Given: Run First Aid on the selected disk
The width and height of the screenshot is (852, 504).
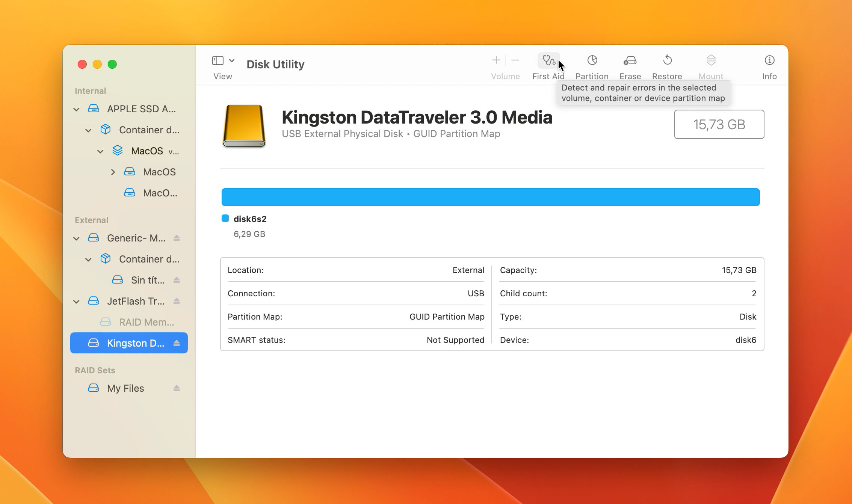Looking at the screenshot, I should tap(548, 60).
